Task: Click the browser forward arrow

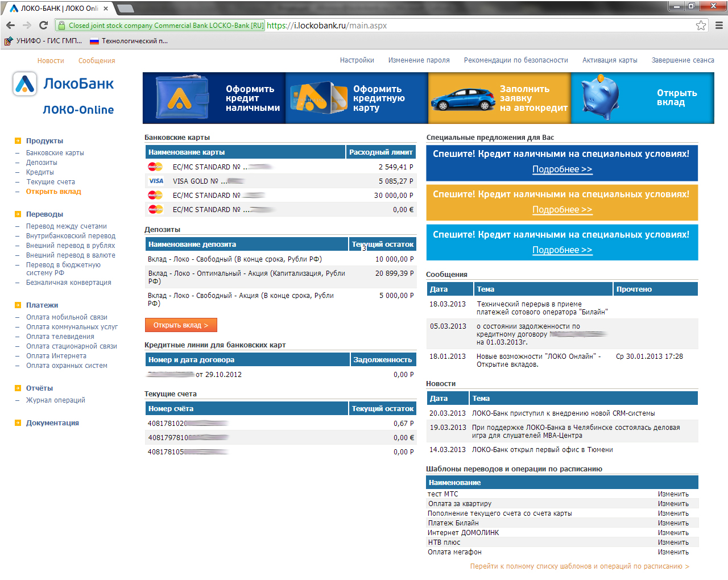Action: [x=27, y=25]
